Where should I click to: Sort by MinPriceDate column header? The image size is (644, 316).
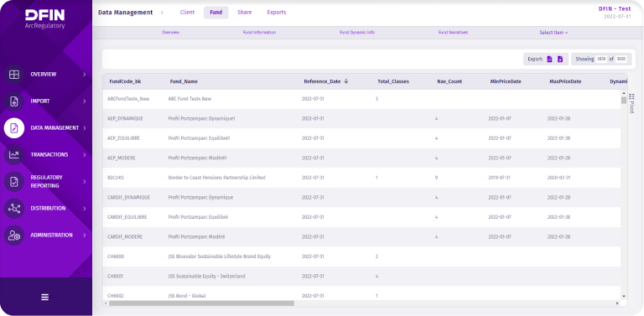[506, 81]
